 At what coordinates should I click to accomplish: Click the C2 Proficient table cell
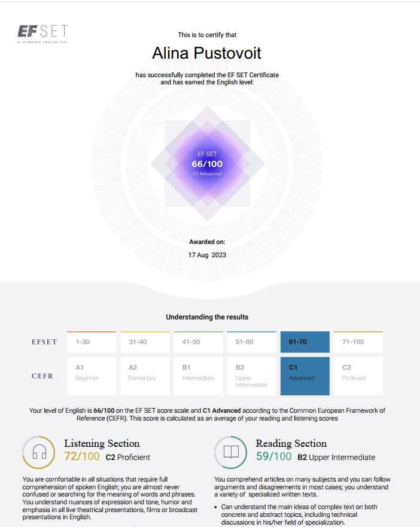(358, 376)
